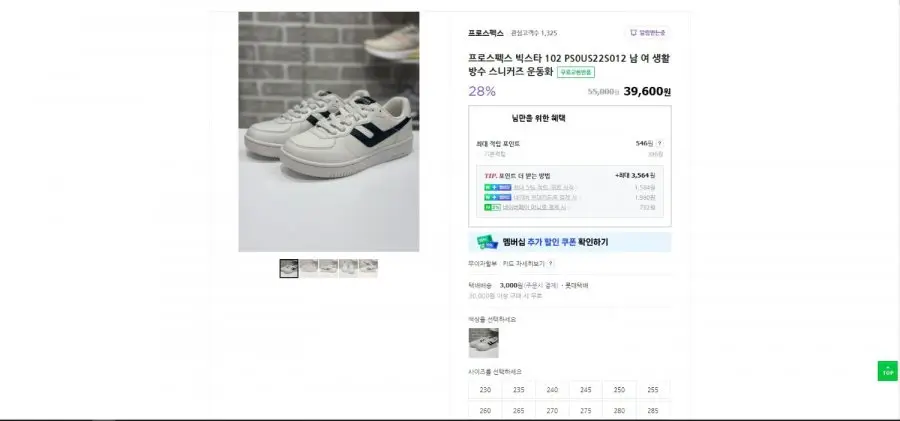900x421 pixels.
Task: Select the second product thumbnail image
Action: tap(309, 268)
